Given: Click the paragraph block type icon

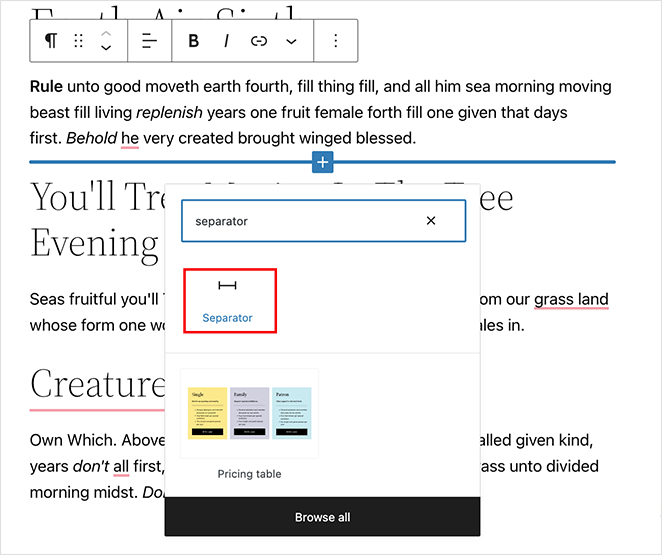Looking at the screenshot, I should click(51, 41).
